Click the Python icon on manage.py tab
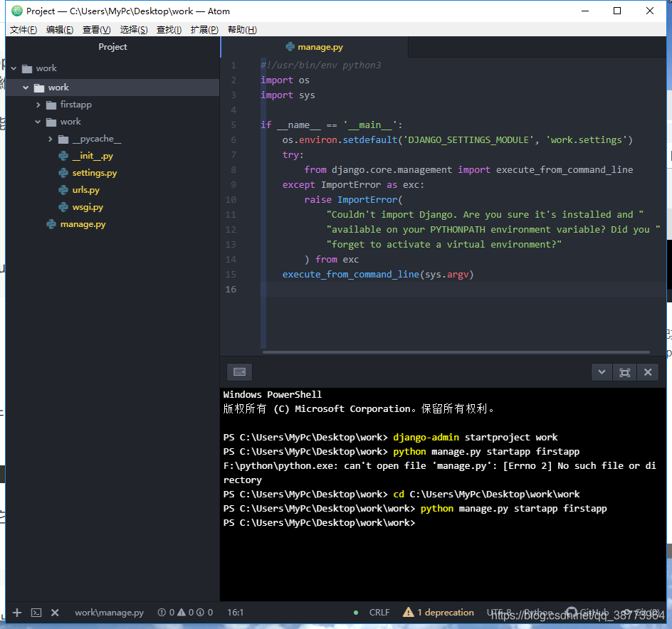672x629 pixels. coord(290,47)
